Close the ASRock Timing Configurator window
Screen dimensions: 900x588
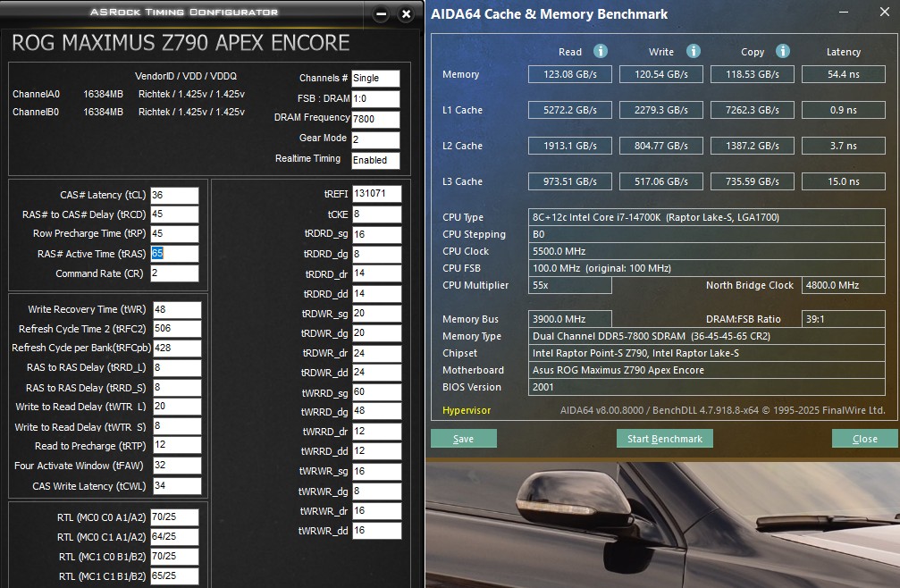406,13
